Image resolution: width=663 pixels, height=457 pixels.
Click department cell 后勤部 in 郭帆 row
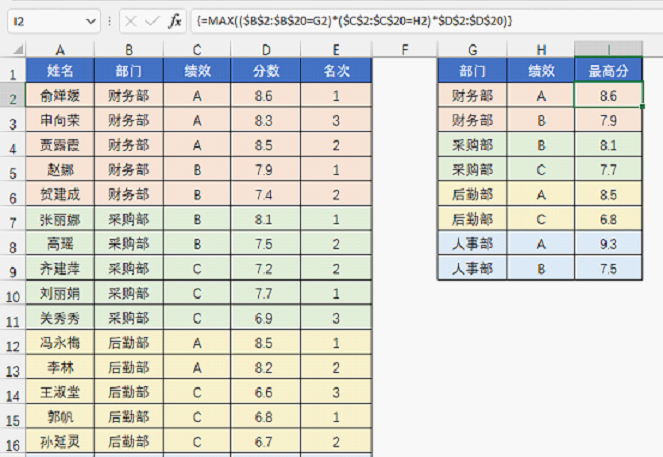pyautogui.click(x=129, y=417)
